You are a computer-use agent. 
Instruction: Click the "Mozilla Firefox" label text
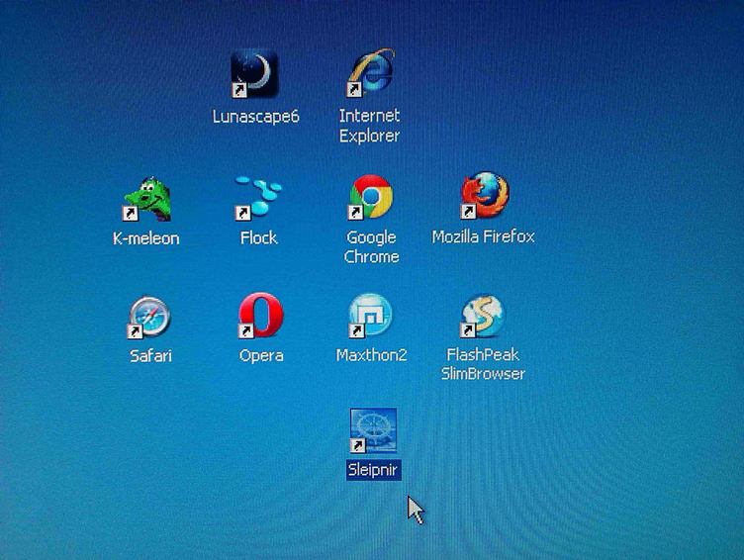coord(483,236)
